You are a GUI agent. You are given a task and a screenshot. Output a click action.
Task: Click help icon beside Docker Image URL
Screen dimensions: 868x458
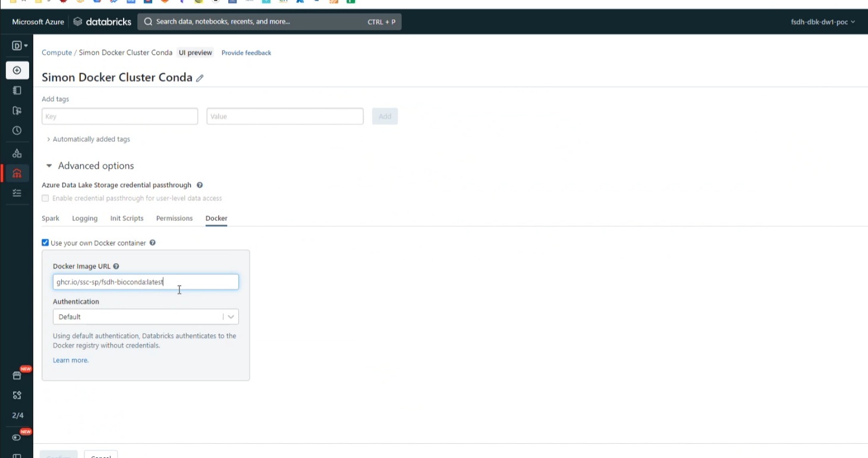tap(116, 267)
